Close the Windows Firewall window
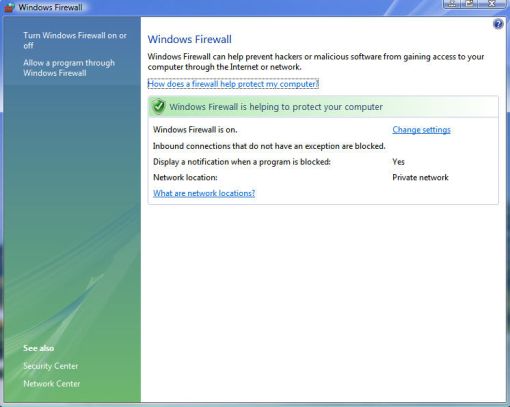510x407 pixels. coord(492,4)
